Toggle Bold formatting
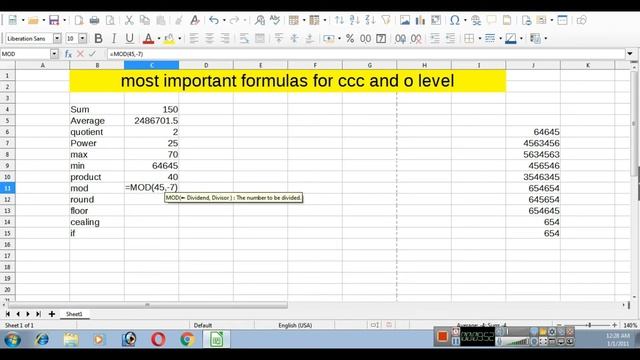Image resolution: width=640 pixels, height=360 pixels. tap(98, 38)
